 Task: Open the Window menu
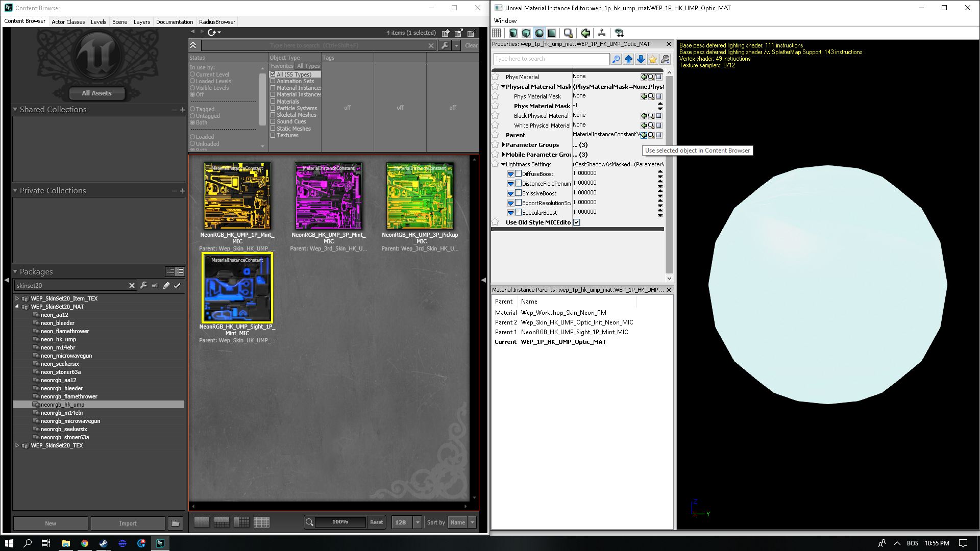(505, 21)
